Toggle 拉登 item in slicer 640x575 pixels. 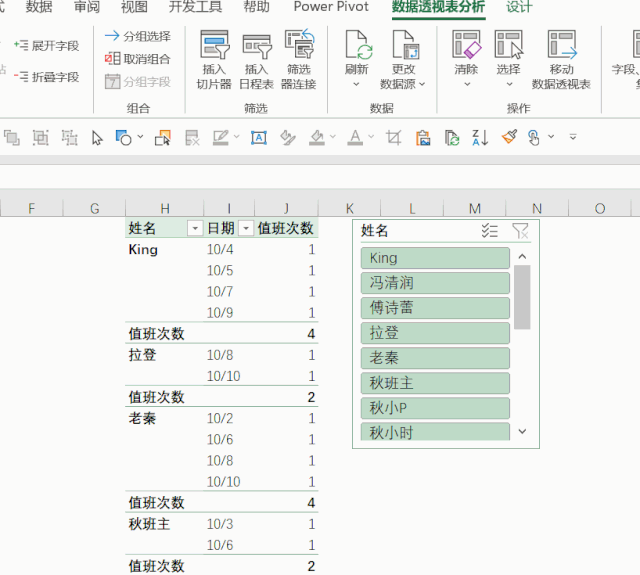tap(435, 333)
